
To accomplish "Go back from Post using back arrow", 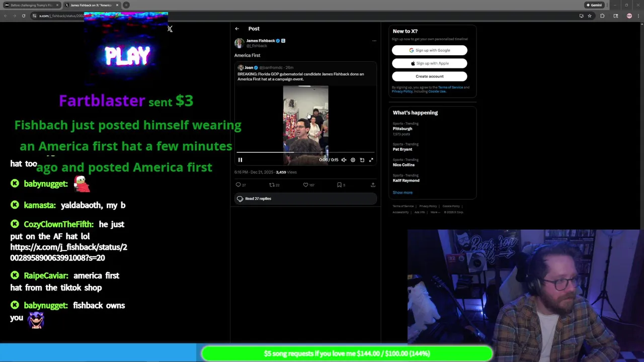I will pyautogui.click(x=237, y=29).
